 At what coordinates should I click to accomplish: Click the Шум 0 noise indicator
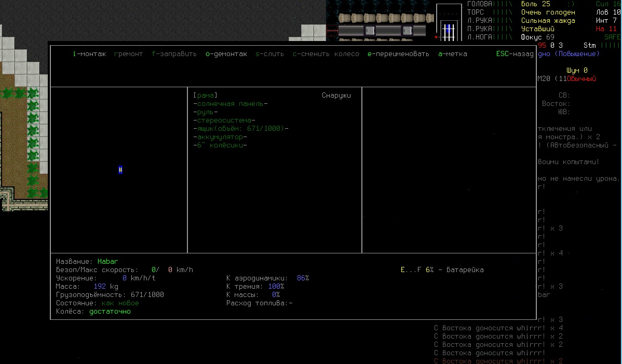click(577, 71)
